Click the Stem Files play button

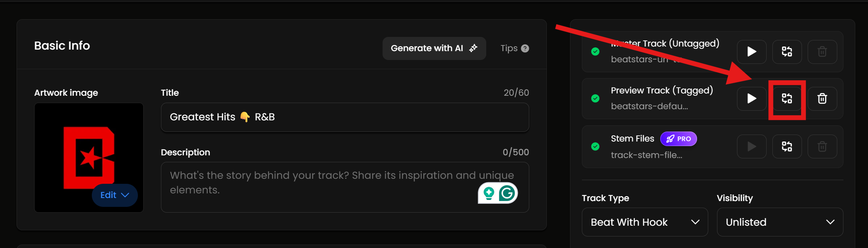click(752, 146)
